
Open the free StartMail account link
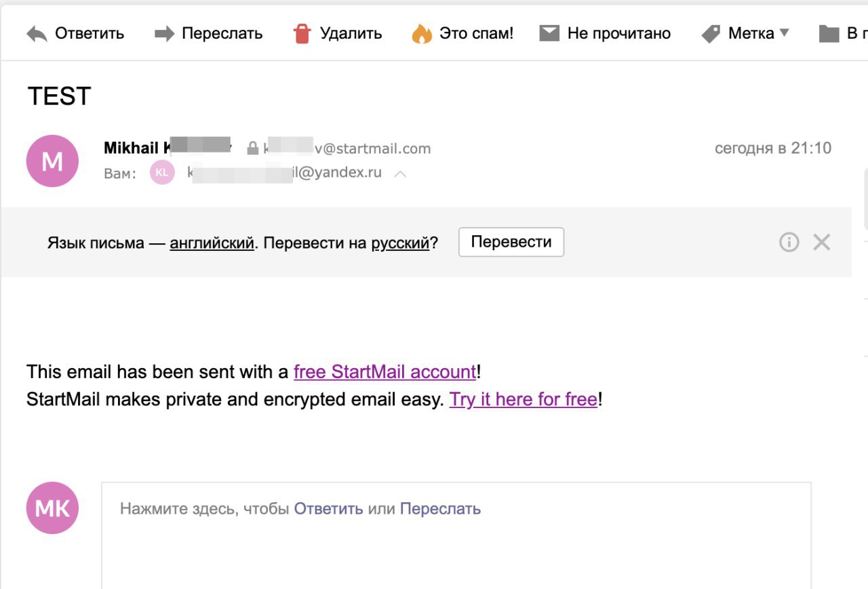coord(385,372)
